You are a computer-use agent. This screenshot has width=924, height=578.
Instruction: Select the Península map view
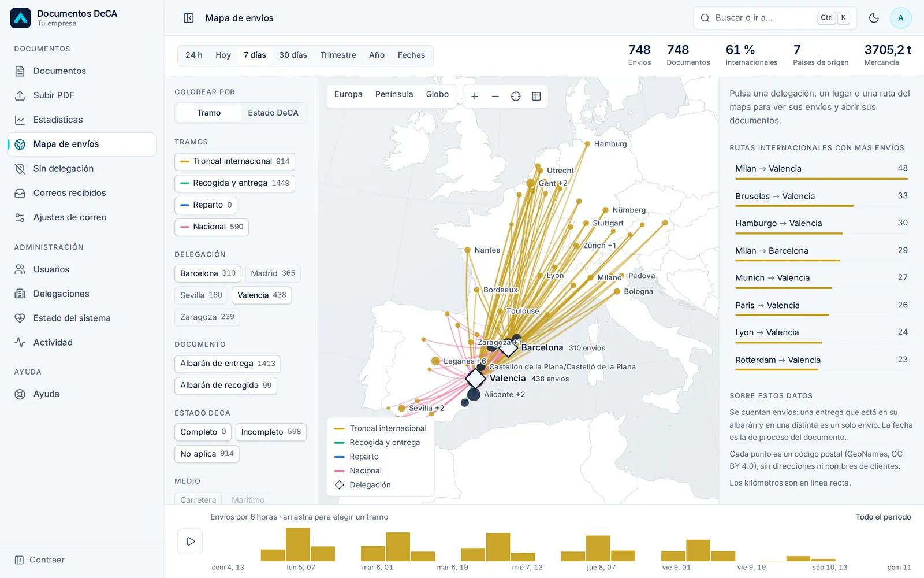tap(394, 94)
